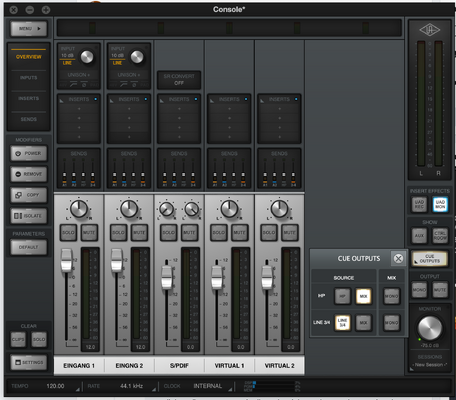The height and width of the screenshot is (400, 456).
Task: Open the Unison slot on Eingang 1
Action: pos(79,75)
